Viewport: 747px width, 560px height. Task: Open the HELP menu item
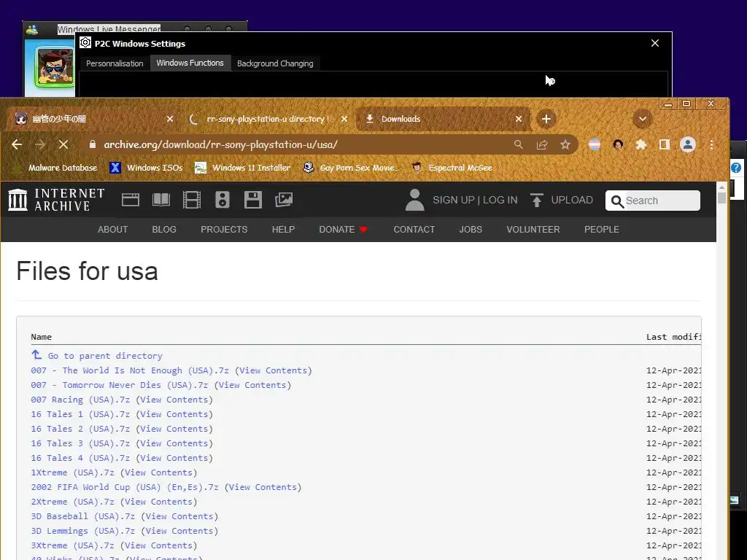click(283, 230)
